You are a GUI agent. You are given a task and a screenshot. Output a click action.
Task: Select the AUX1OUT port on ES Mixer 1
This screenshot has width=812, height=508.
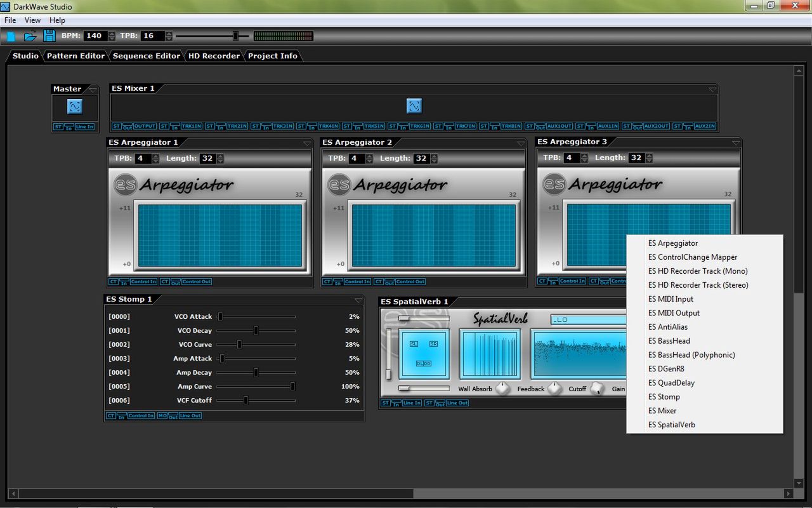560,126
